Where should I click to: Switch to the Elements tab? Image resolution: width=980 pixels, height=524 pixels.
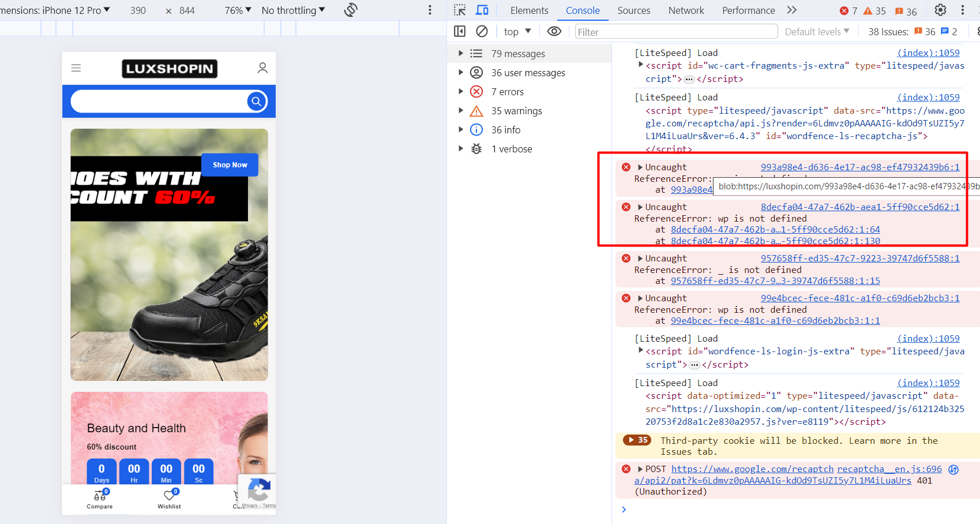click(529, 10)
